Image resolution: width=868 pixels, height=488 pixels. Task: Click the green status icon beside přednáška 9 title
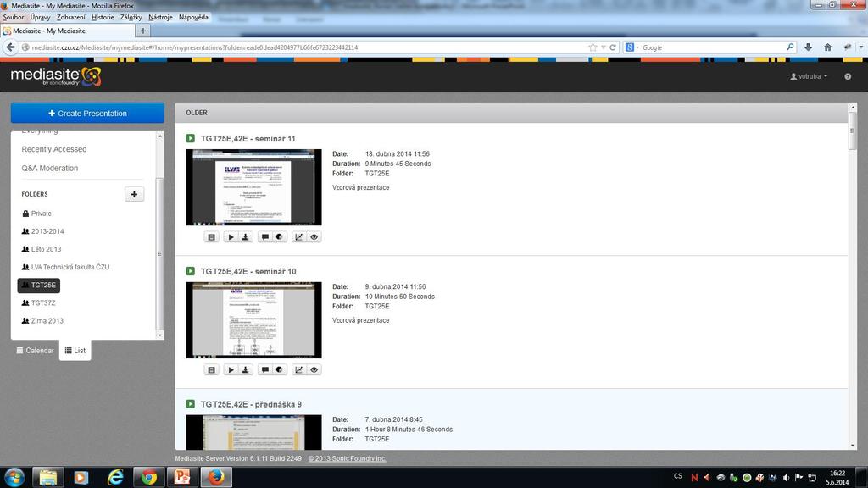[x=191, y=404]
